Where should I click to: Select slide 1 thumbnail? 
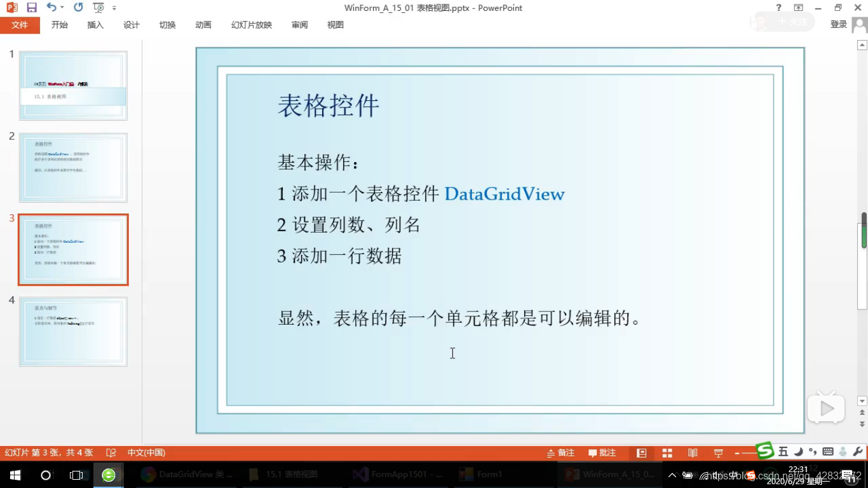coord(73,86)
